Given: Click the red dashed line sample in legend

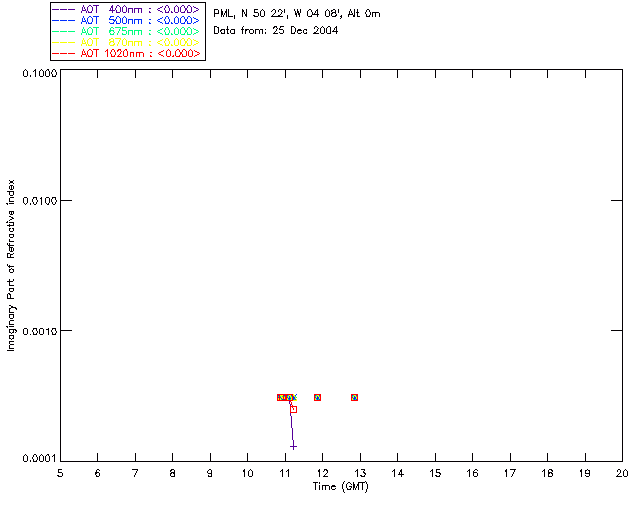Looking at the screenshot, I should pyautogui.click(x=64, y=53).
